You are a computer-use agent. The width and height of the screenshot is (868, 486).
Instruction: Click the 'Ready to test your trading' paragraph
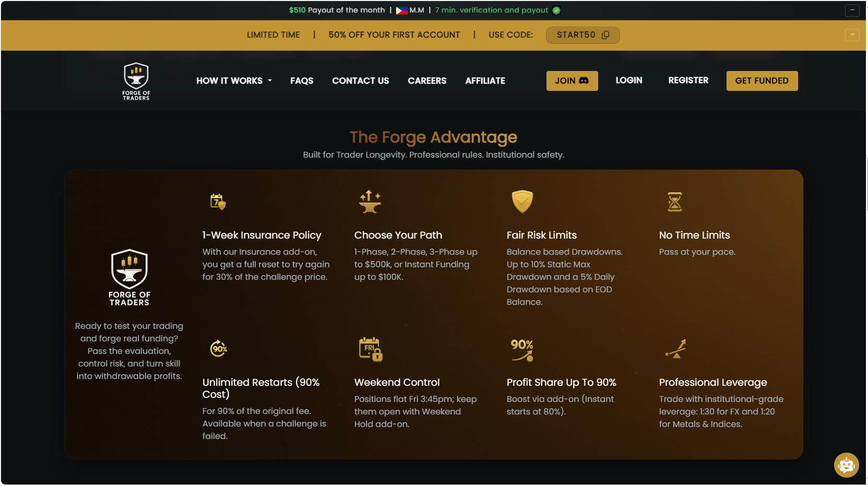(x=129, y=351)
